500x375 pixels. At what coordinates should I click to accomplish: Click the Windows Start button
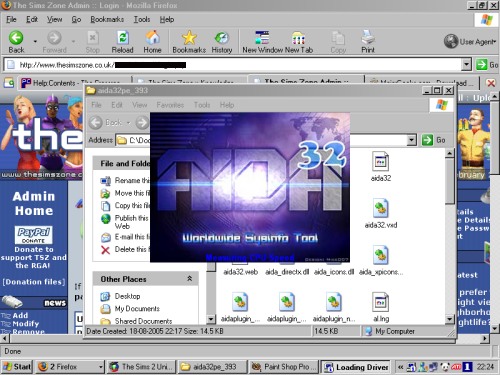(x=17, y=367)
